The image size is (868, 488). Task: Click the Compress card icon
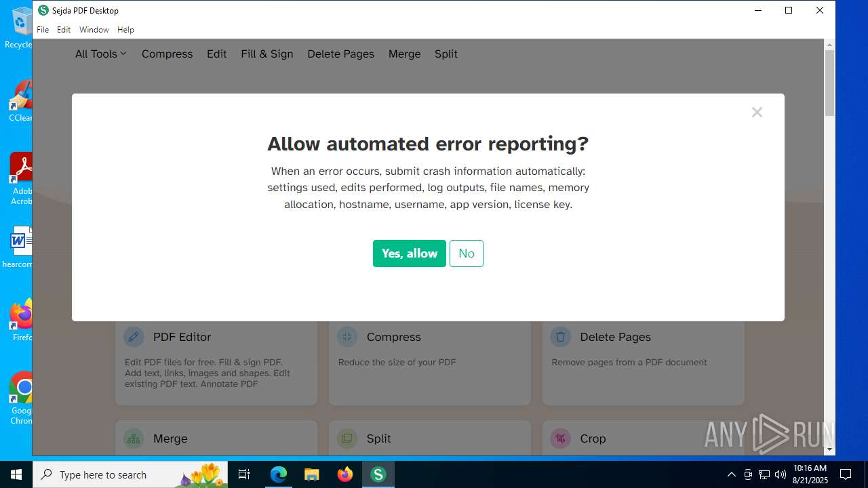[x=347, y=337]
